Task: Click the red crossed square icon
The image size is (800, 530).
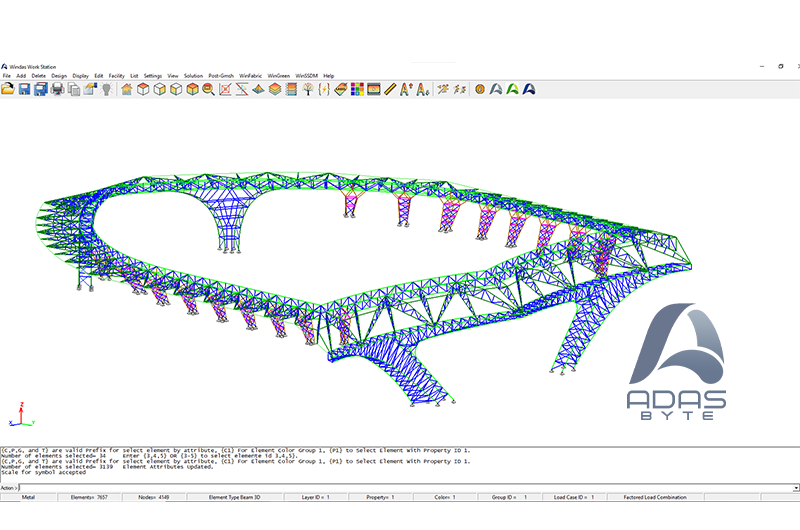Action: pyautogui.click(x=225, y=89)
